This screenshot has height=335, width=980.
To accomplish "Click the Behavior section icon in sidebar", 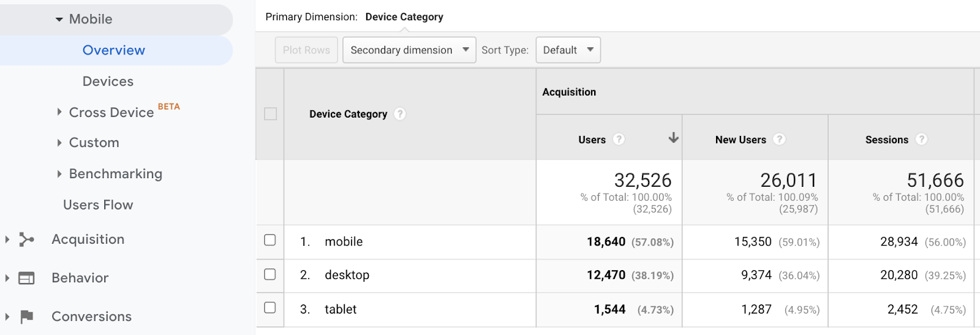I will coord(26,278).
